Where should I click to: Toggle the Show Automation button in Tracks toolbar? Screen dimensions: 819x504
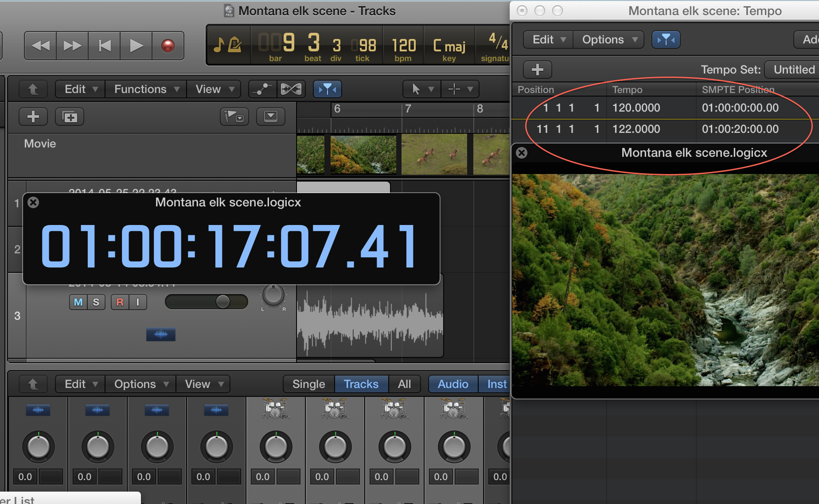263,89
